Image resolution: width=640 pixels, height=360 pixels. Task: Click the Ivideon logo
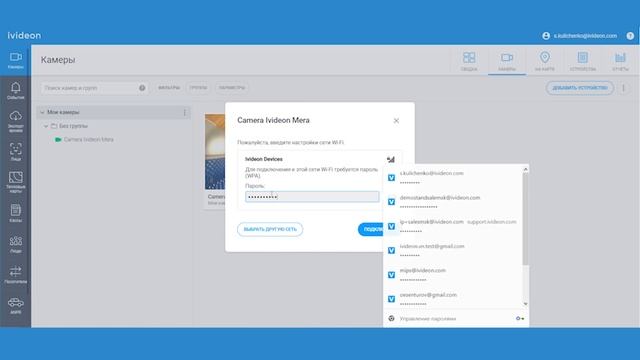click(x=24, y=36)
